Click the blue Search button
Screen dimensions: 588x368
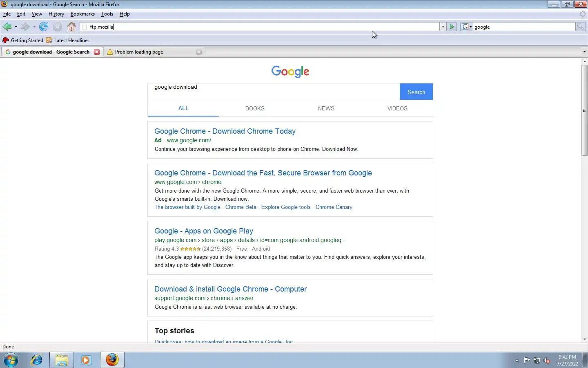(416, 92)
